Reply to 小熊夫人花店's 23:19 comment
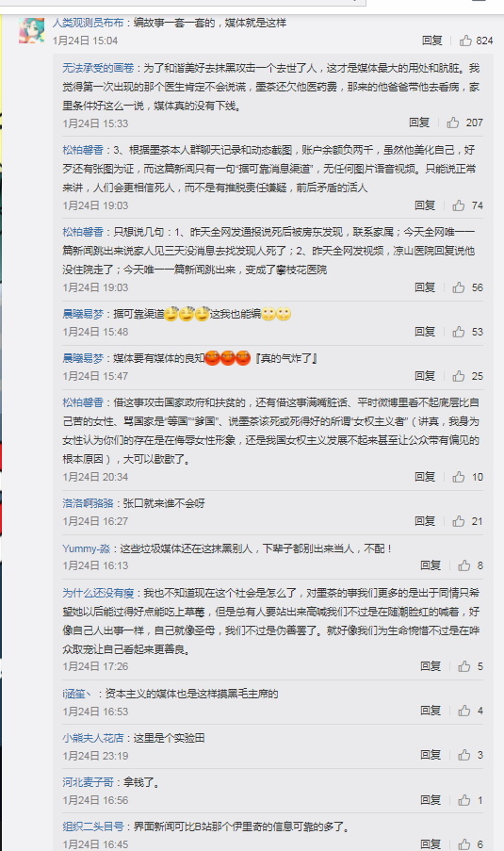 click(431, 755)
